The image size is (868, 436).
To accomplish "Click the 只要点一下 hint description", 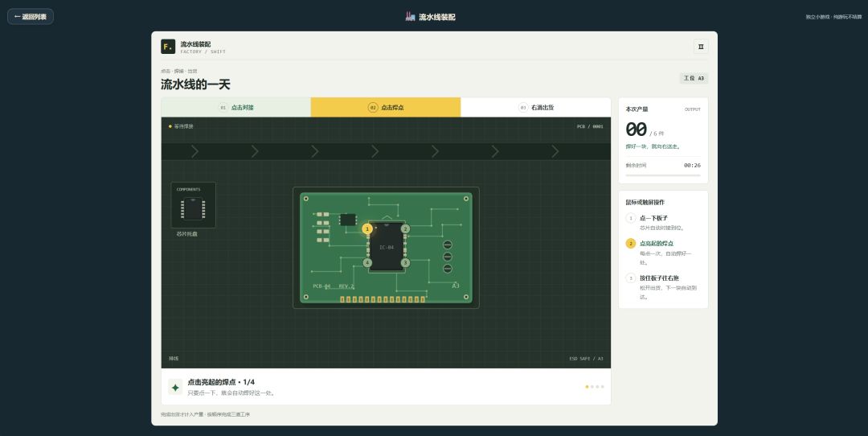I will click(x=232, y=393).
